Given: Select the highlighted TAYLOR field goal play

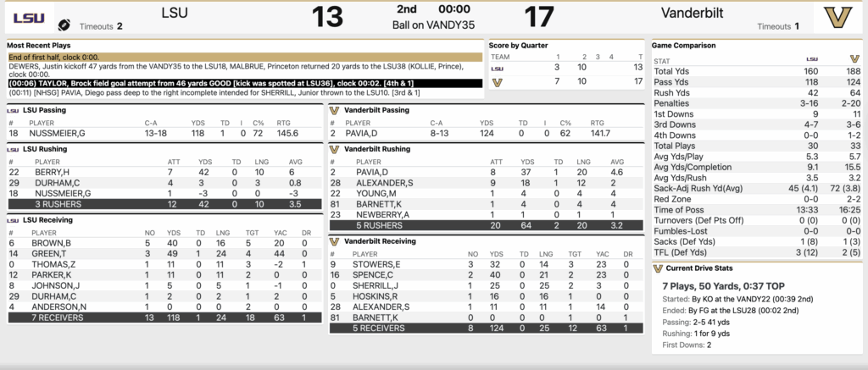Looking at the screenshot, I should (245, 83).
